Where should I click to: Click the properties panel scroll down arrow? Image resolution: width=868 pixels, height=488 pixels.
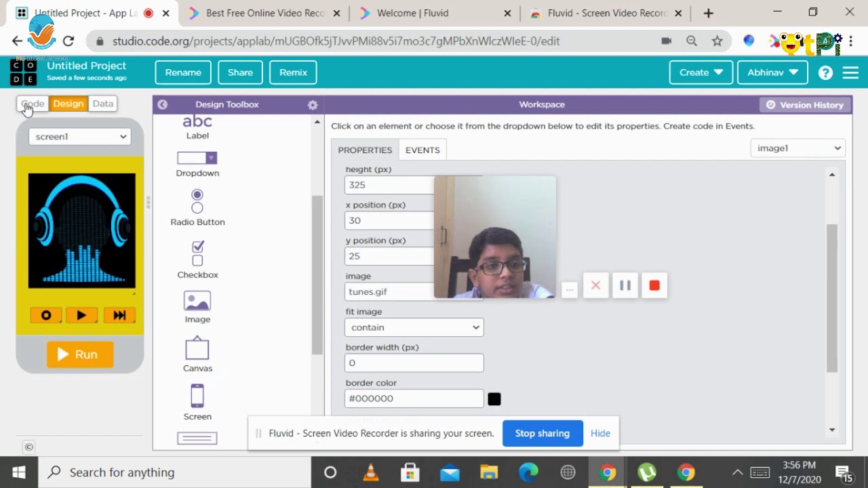(x=832, y=430)
